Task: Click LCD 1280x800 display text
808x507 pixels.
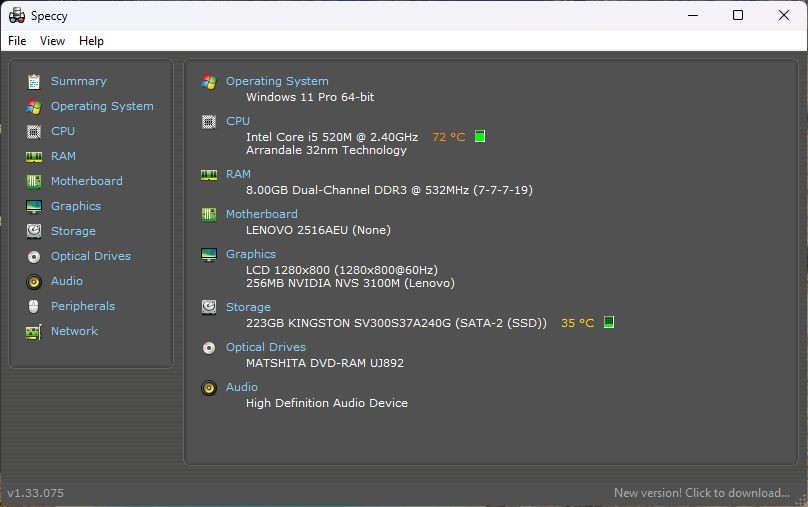Action: [342, 270]
